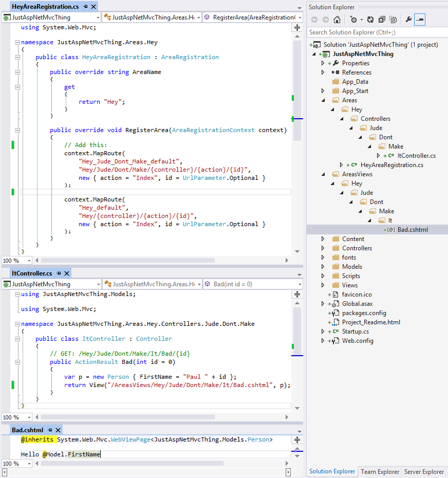The image size is (448, 478).
Task: Select the JustAspNetMvcThing project node
Action: pyautogui.click(x=363, y=54)
